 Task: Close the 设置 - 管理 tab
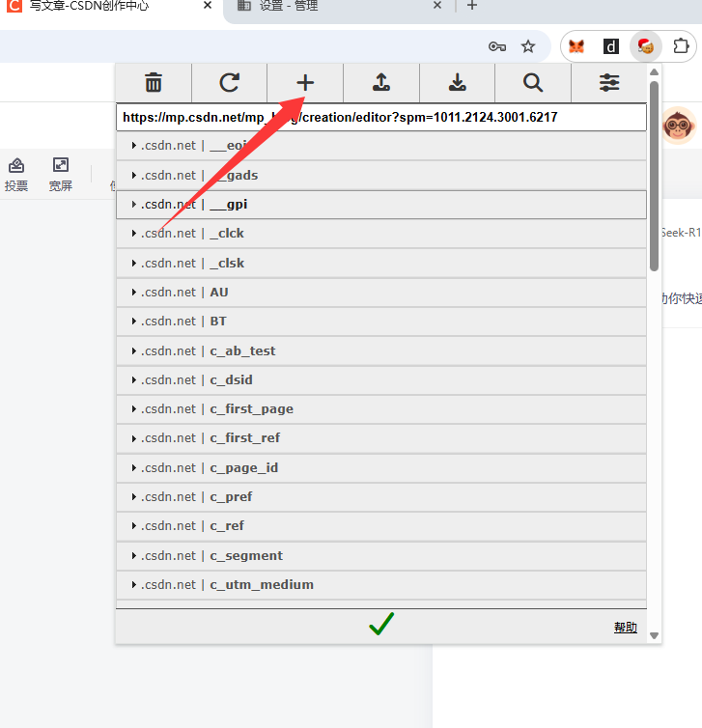coord(436,6)
